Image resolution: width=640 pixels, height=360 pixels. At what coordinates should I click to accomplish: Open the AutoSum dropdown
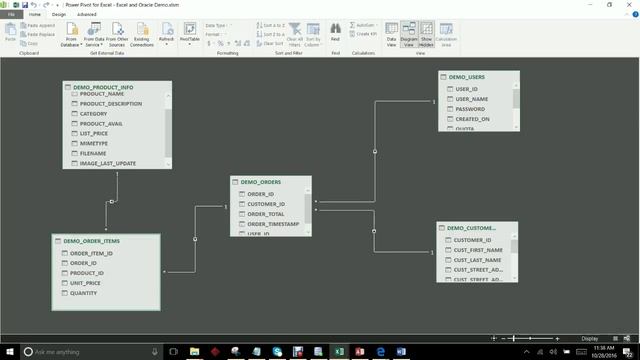[363, 25]
